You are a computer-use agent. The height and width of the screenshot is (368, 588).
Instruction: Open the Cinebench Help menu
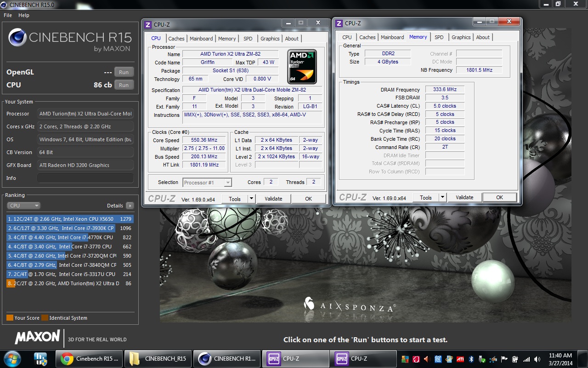(x=24, y=15)
